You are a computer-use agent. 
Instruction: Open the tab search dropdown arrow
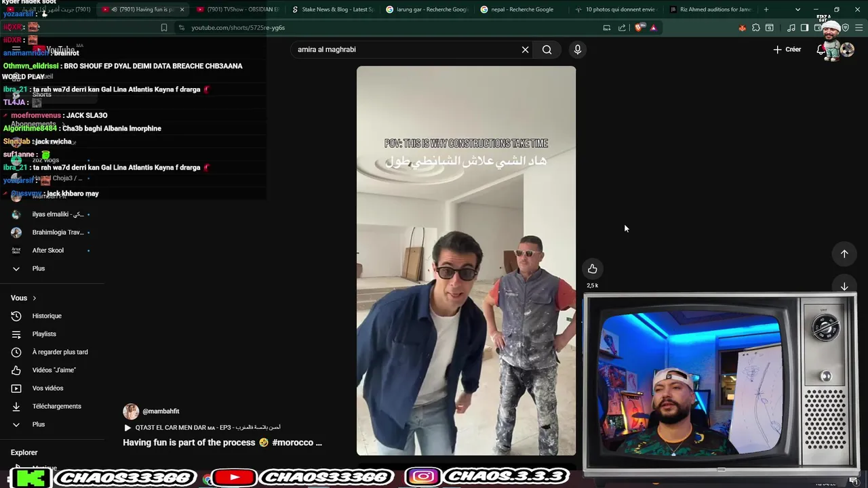tap(797, 9)
